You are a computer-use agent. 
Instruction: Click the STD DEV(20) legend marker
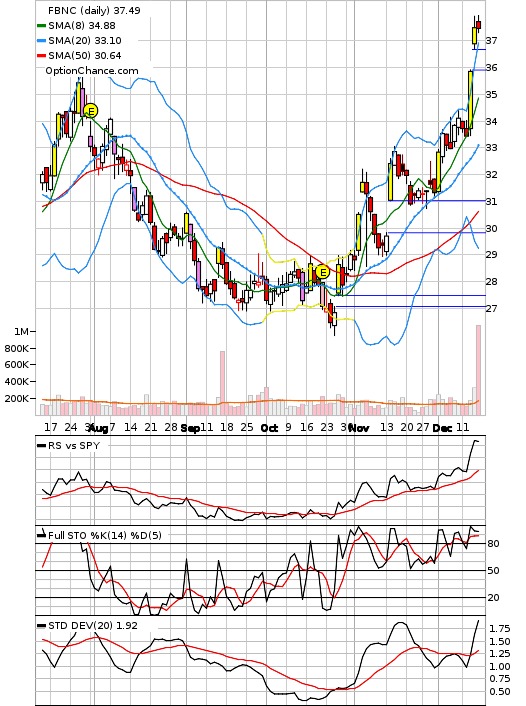pos(41,626)
